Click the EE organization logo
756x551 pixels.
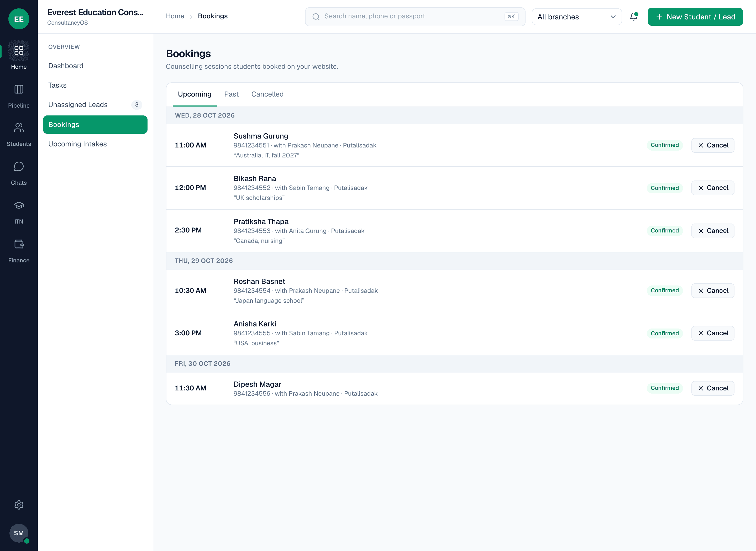(19, 19)
